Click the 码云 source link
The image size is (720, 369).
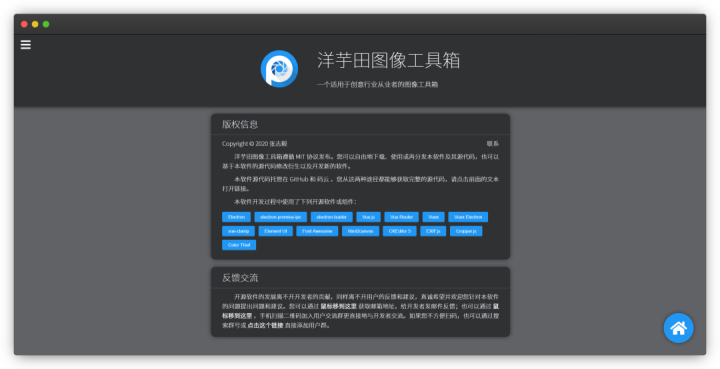coord(323,179)
